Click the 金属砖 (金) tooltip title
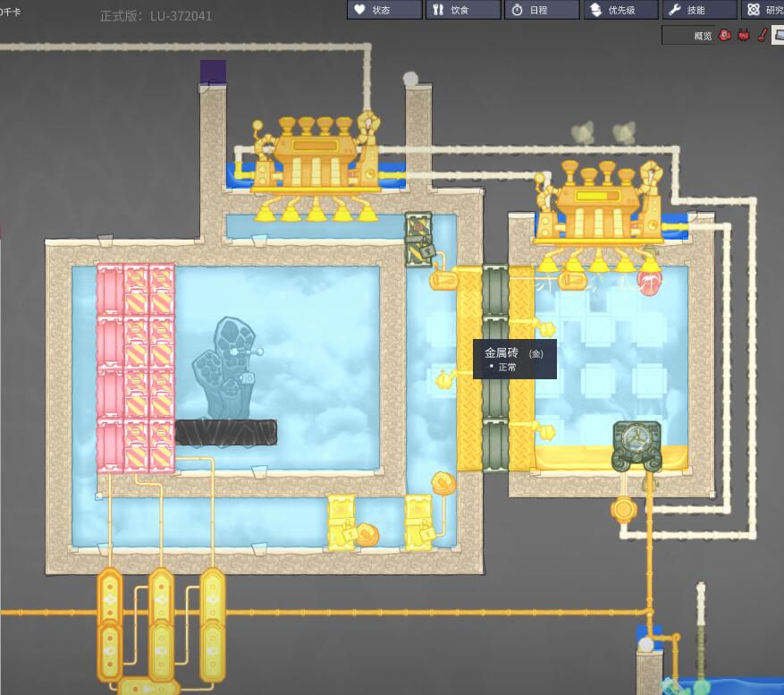This screenshot has height=695, width=784. pyautogui.click(x=513, y=353)
